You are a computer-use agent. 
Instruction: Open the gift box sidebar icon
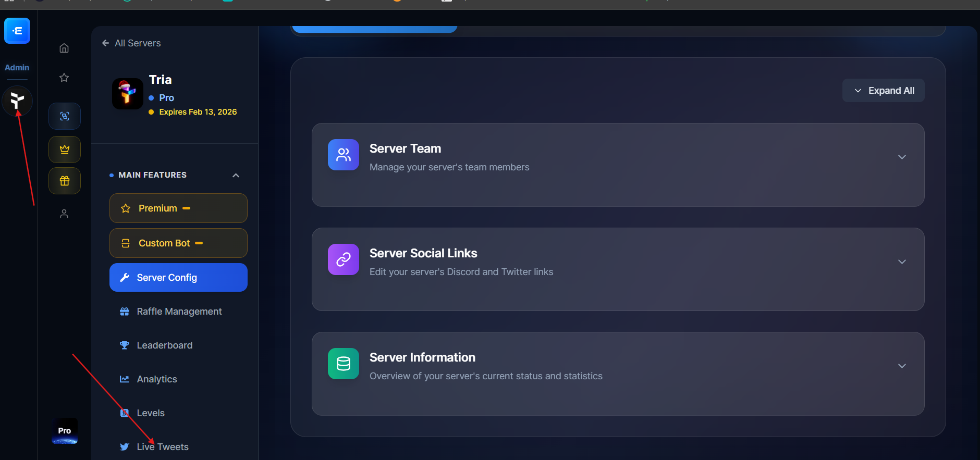click(65, 181)
